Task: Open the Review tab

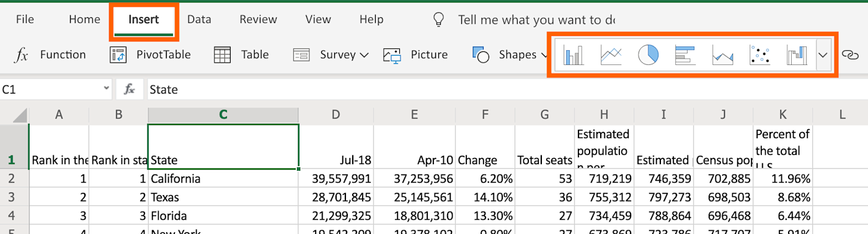Action: point(258,19)
